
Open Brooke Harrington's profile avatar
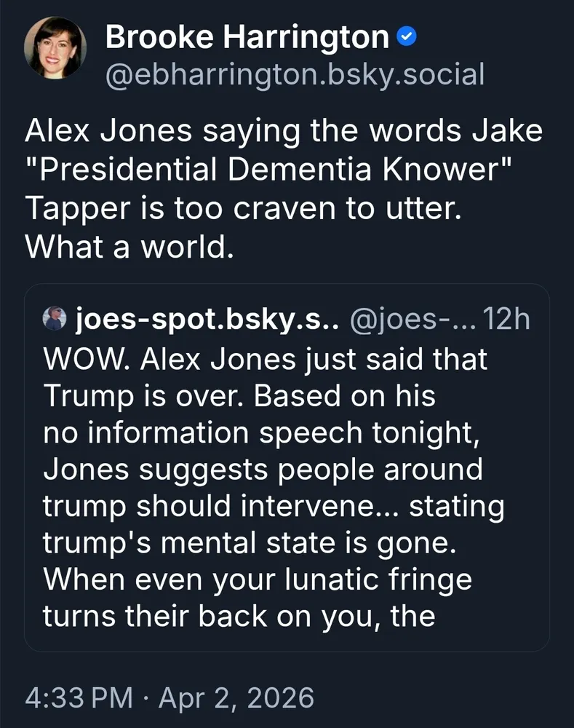tap(56, 50)
